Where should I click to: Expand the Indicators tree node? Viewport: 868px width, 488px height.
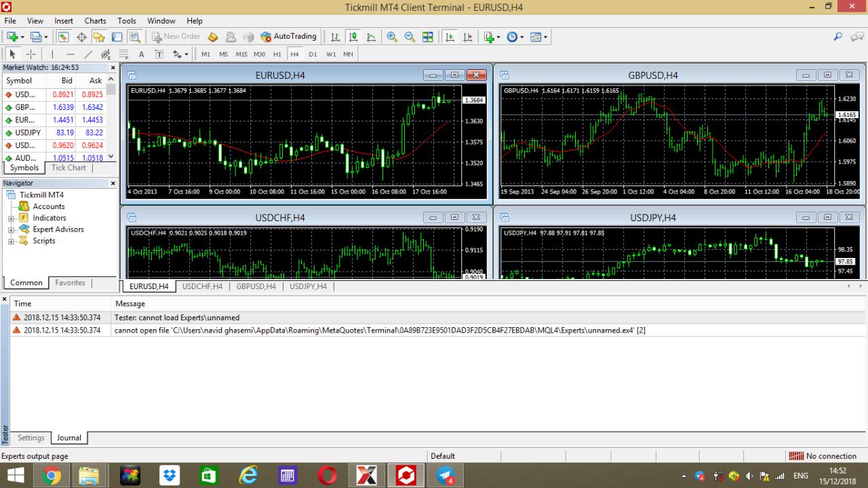pyautogui.click(x=11, y=219)
